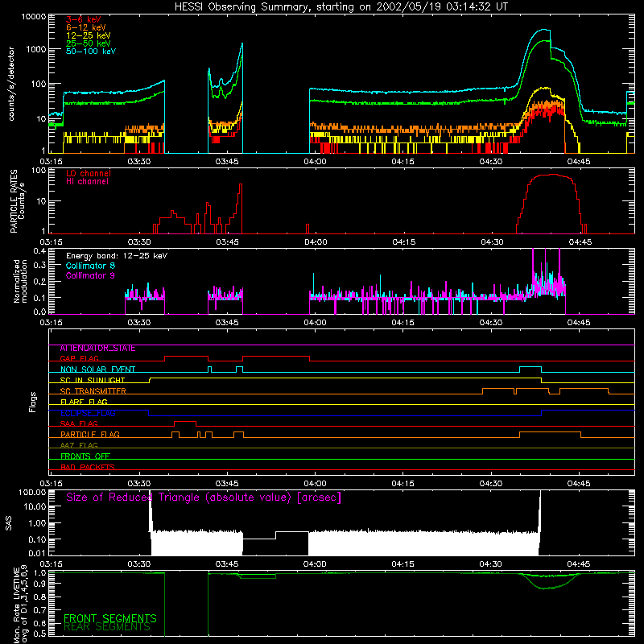Click the 04:15 time label under Flags panel

pyautogui.click(x=403, y=484)
